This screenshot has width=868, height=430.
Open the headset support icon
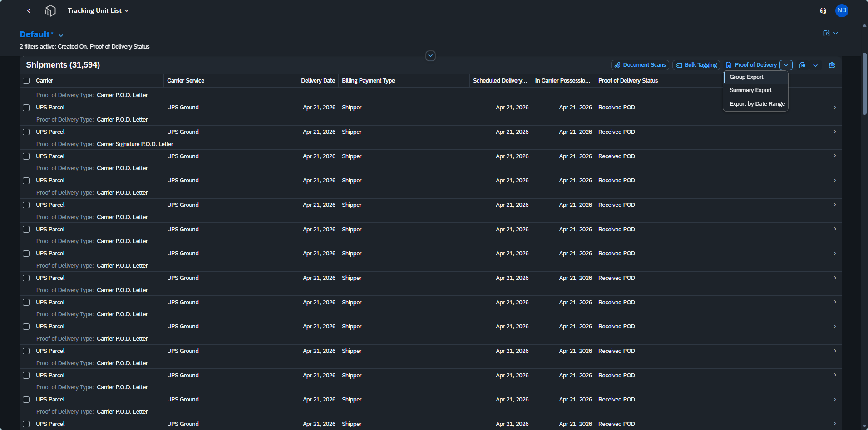(x=823, y=10)
